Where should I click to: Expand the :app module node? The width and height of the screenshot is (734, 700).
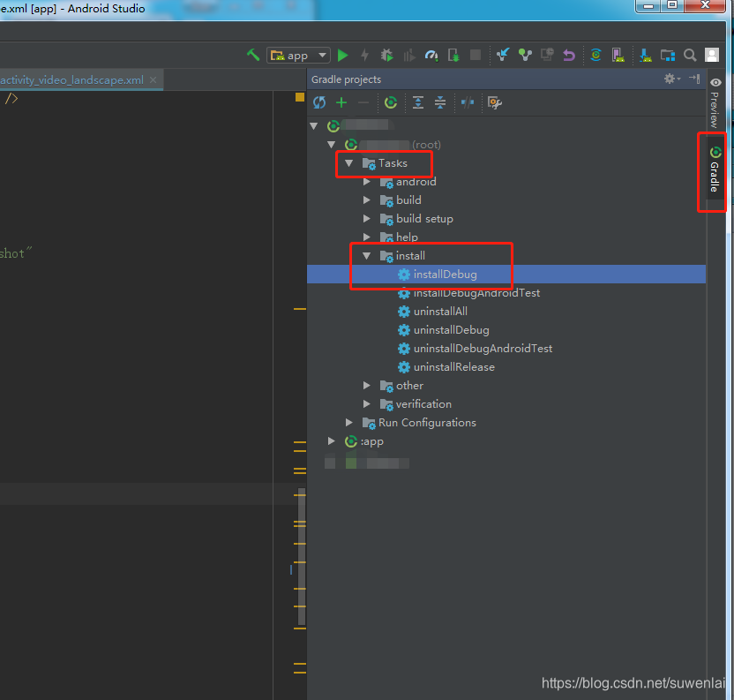tap(332, 440)
